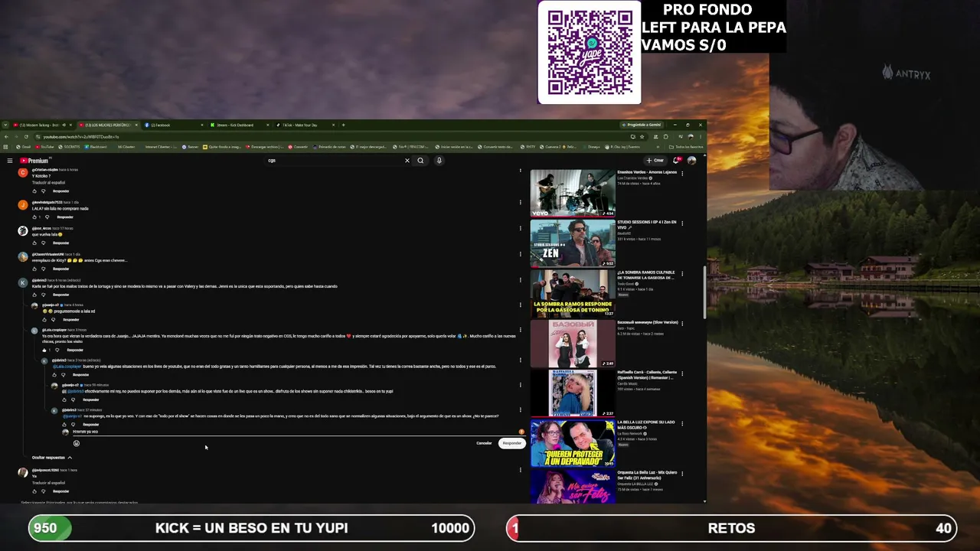Go to YouTube Premium home logo
The image size is (980, 551).
[34, 161]
